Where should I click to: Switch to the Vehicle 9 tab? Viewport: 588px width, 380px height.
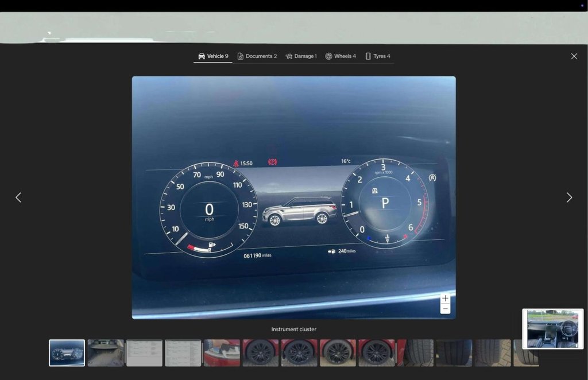tap(213, 56)
